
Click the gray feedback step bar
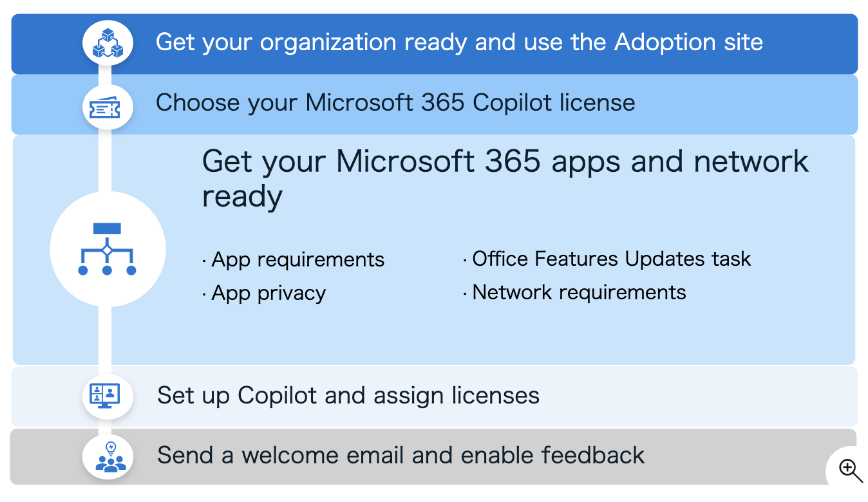[435, 456]
